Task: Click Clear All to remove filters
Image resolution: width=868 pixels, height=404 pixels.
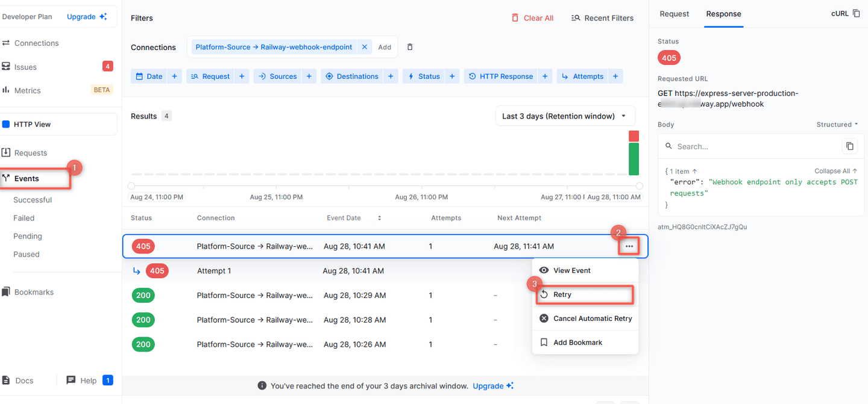Action: (532, 17)
